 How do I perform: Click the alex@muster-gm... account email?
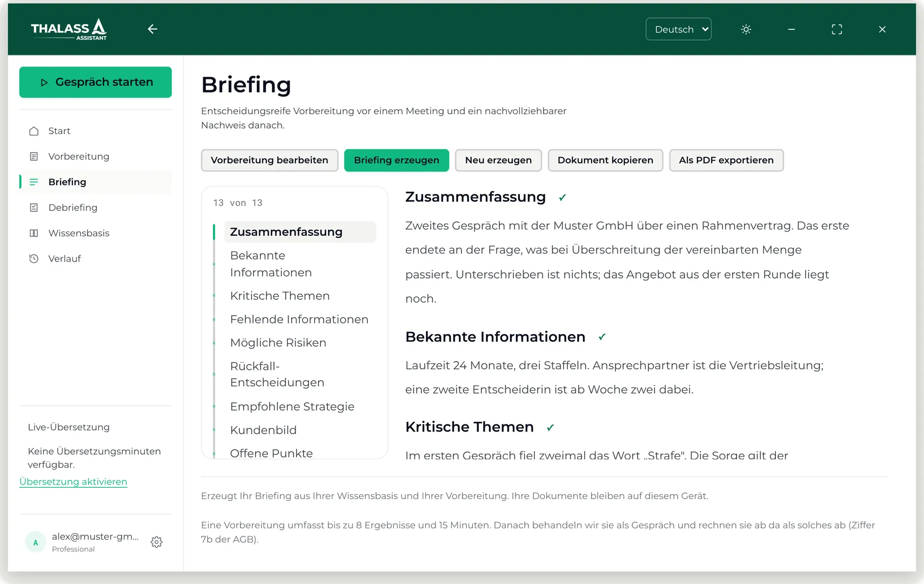[95, 536]
